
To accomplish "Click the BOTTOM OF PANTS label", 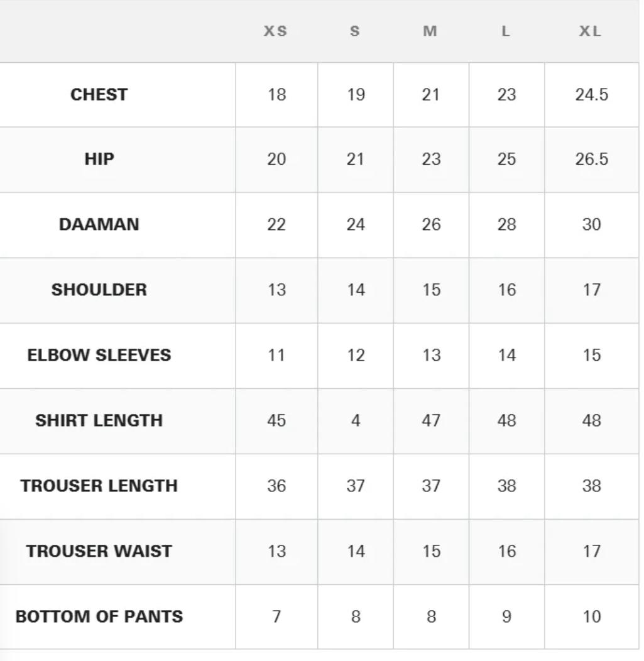I will click(x=99, y=616).
